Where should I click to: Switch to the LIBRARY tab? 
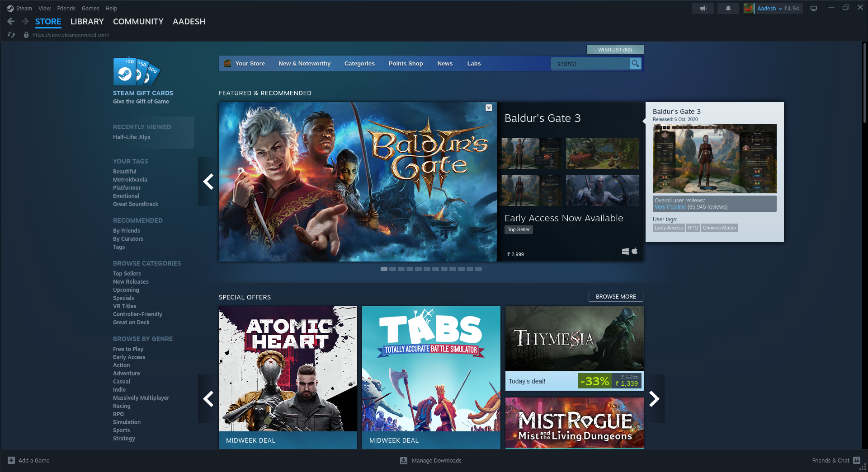point(87,22)
